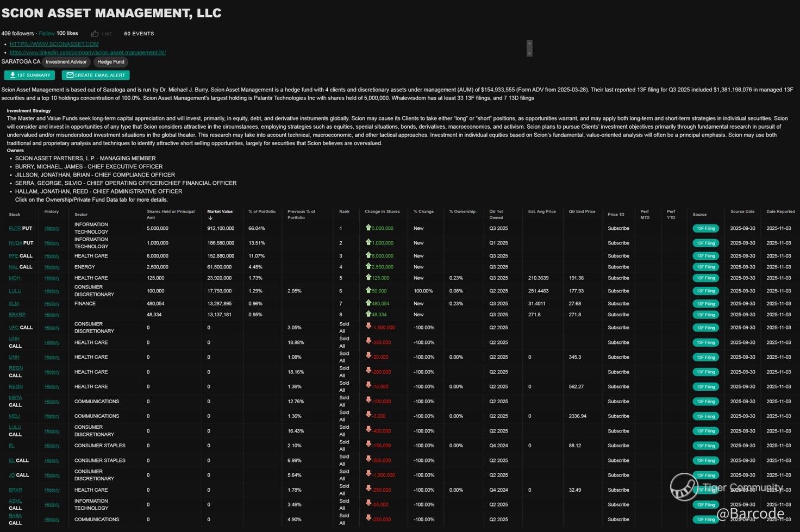The width and height of the screenshot is (800, 532).
Task: Open the NVDA ticker link
Action: [x=15, y=243]
